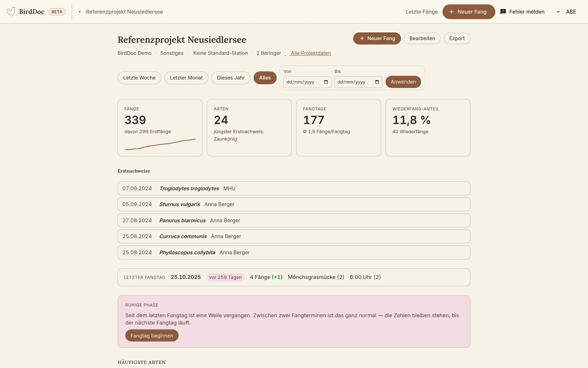Click 'Keine Standard-Station' text
588x368 pixels.
(220, 53)
